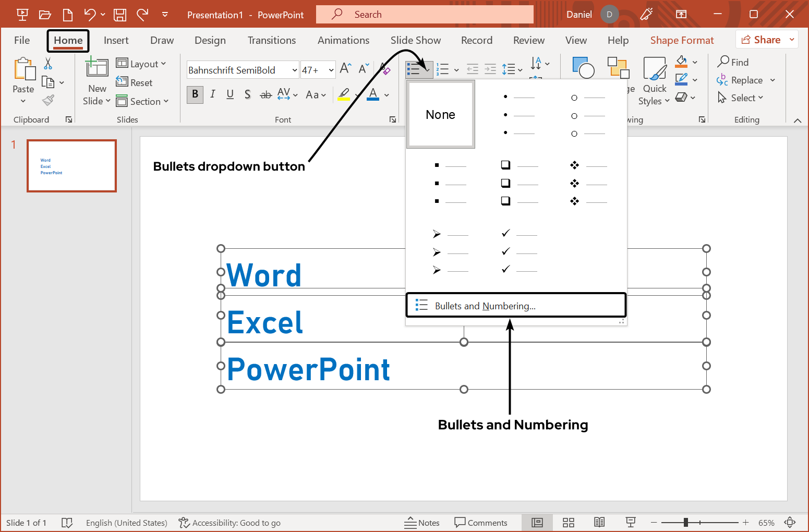Click the Cut scissors icon
Viewport: 809px width, 532px height.
click(x=48, y=64)
